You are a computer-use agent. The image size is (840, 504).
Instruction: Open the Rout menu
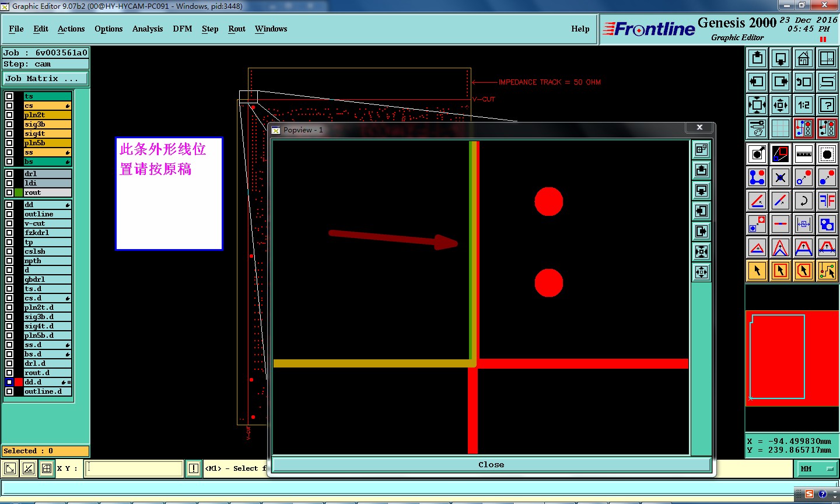tap(237, 29)
